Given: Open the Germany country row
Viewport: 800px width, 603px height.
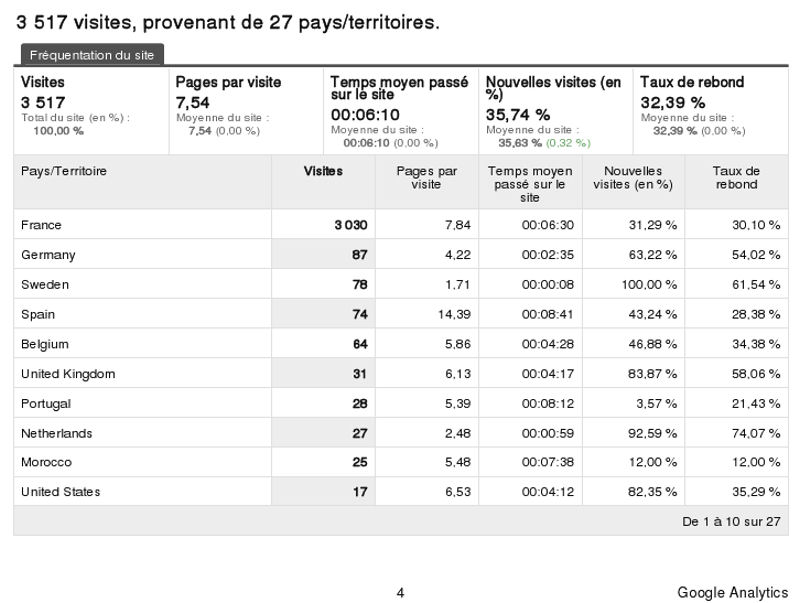Looking at the screenshot, I should 48,255.
